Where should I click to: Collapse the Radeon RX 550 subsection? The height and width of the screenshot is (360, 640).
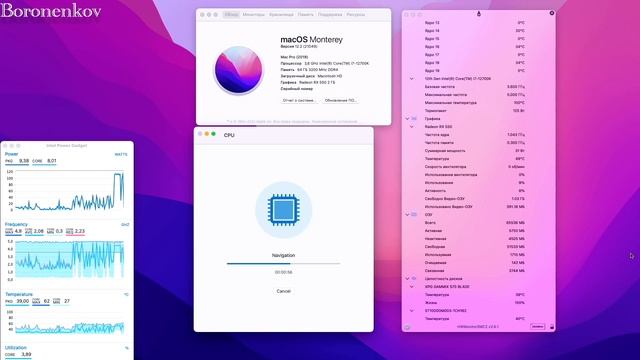(411, 127)
